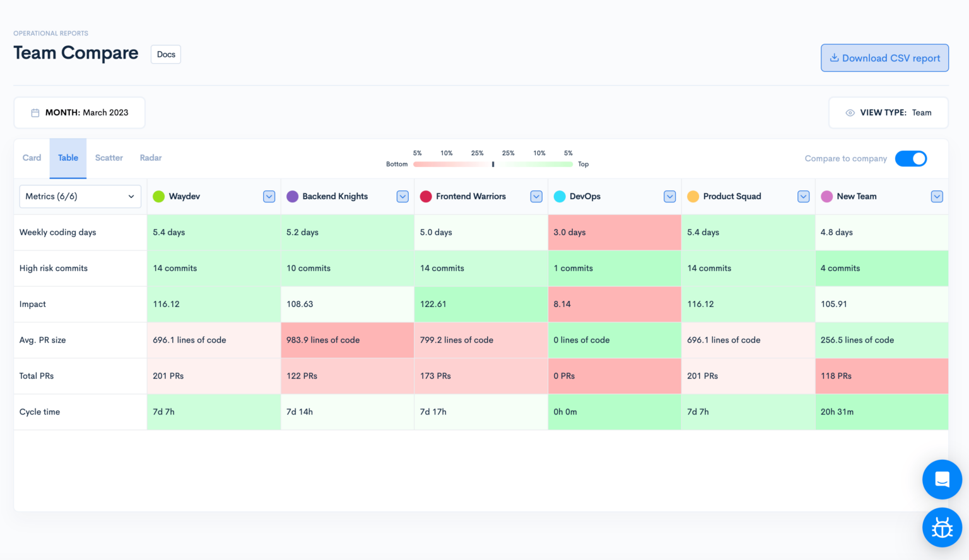Image resolution: width=969 pixels, height=560 pixels.
Task: Click the pink dot next to New Team
Action: (827, 196)
